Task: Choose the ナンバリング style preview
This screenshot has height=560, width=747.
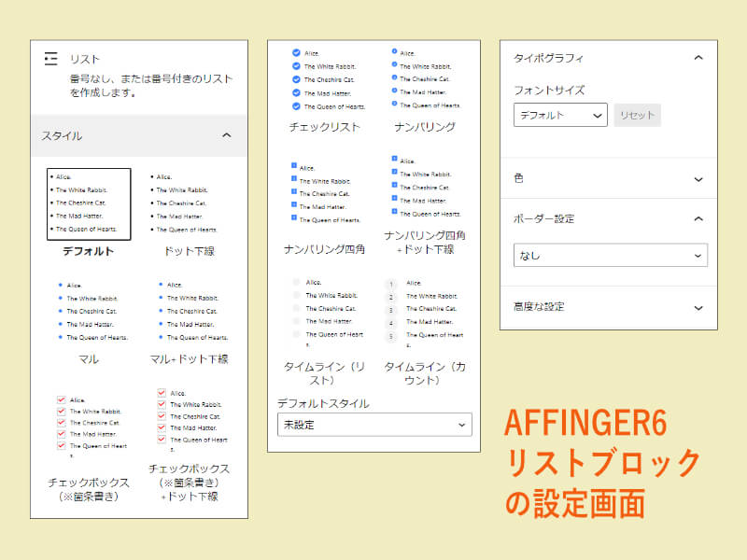Action: click(x=425, y=79)
